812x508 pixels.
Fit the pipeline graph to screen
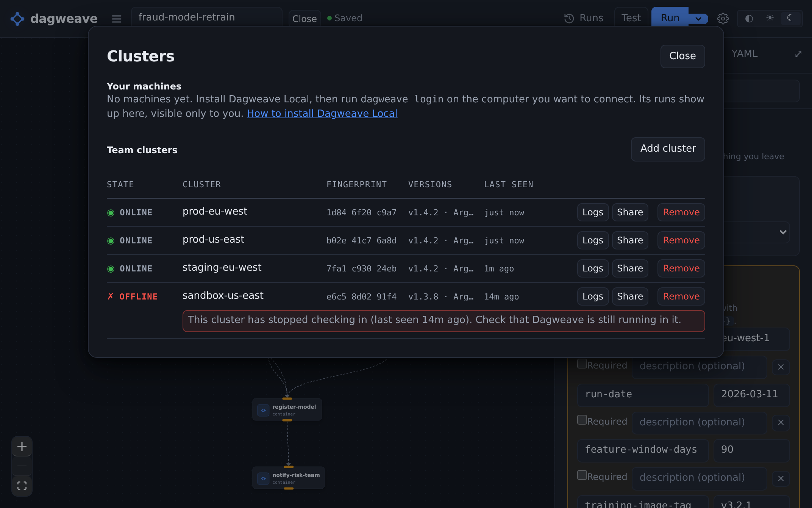pos(22,486)
